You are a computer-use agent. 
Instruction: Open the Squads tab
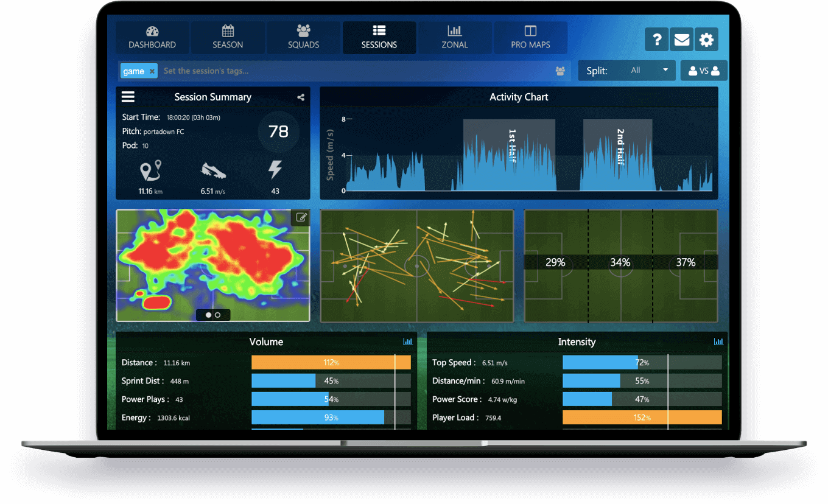tap(303, 38)
